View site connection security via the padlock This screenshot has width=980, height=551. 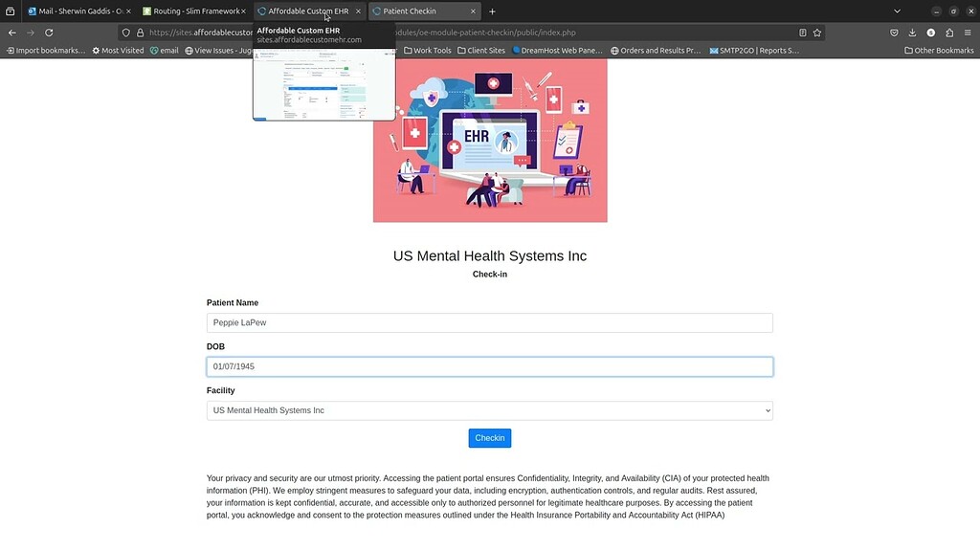pyautogui.click(x=141, y=32)
